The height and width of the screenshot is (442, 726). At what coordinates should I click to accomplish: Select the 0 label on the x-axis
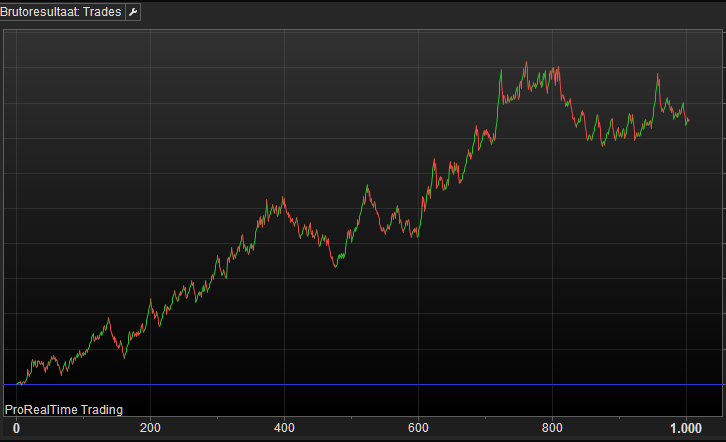click(17, 428)
